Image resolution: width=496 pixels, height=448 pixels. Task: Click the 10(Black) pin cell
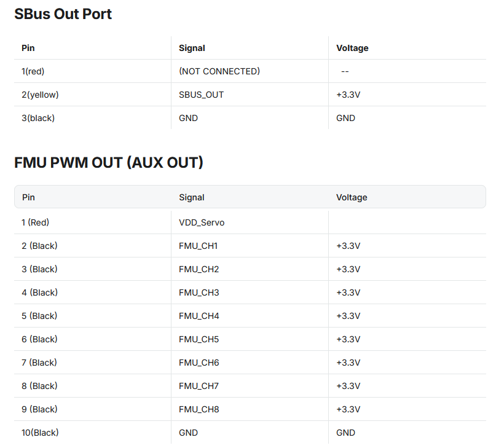[x=40, y=433]
